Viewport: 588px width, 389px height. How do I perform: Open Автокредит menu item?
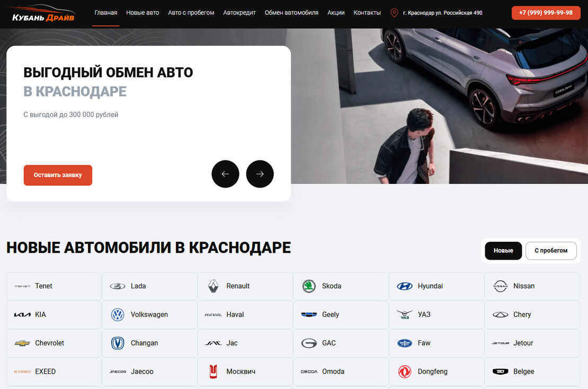tap(239, 13)
